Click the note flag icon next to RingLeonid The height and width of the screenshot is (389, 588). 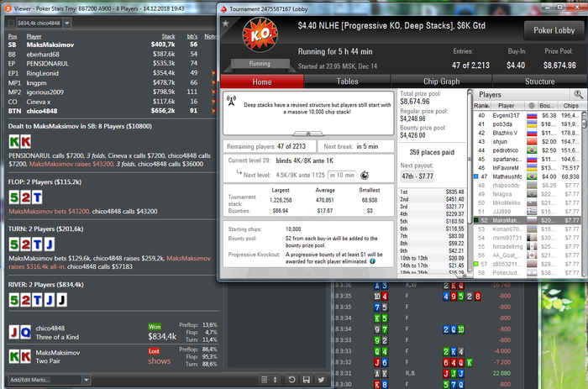[214, 73]
